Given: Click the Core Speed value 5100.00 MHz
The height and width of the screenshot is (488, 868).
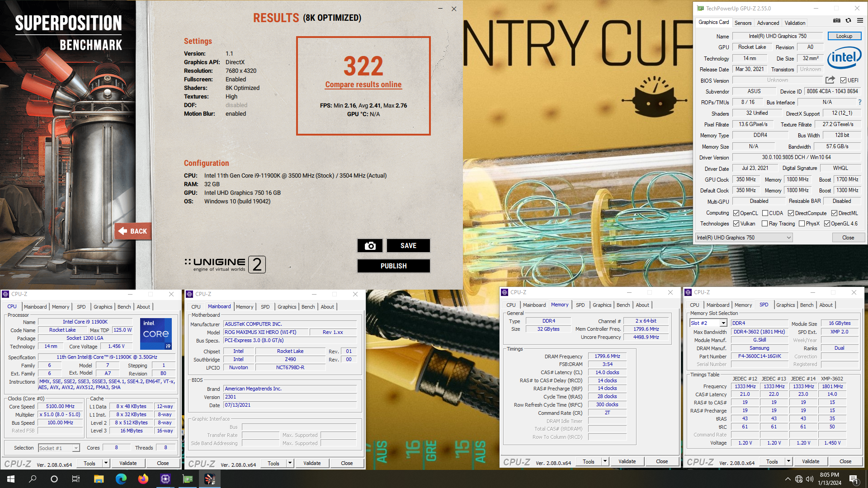Looking at the screenshot, I should pos(61,406).
